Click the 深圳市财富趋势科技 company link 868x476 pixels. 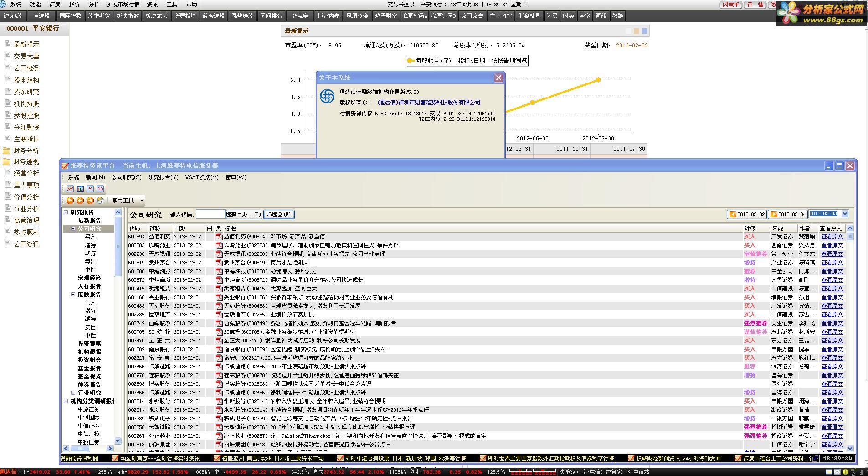click(x=429, y=103)
